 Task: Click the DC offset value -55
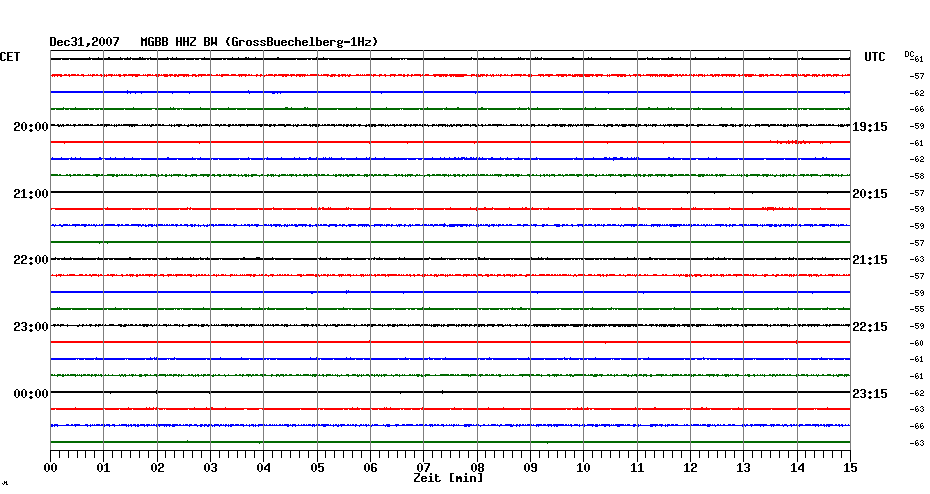[x=917, y=310]
